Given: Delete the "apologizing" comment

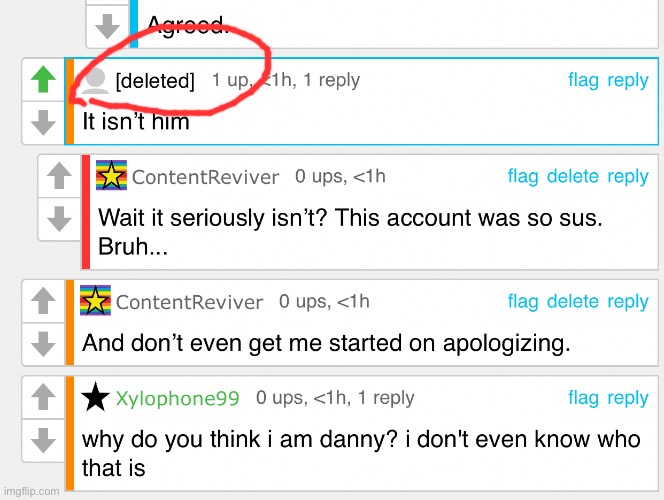Looking at the screenshot, I should tap(573, 301).
